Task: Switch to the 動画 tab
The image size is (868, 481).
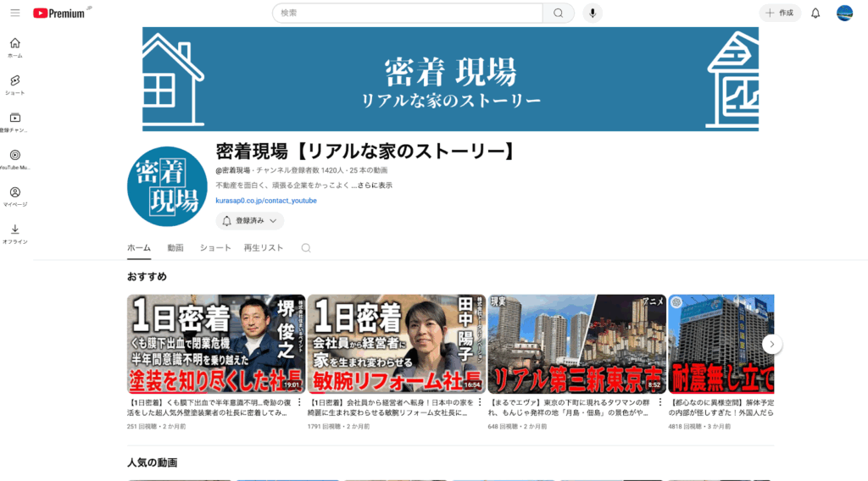Action: pos(175,248)
